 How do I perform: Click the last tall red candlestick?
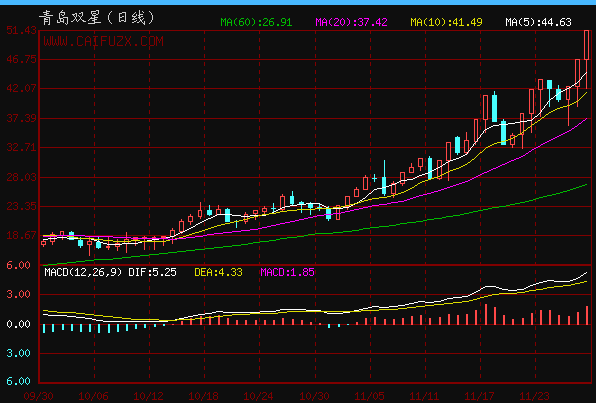click(x=586, y=59)
